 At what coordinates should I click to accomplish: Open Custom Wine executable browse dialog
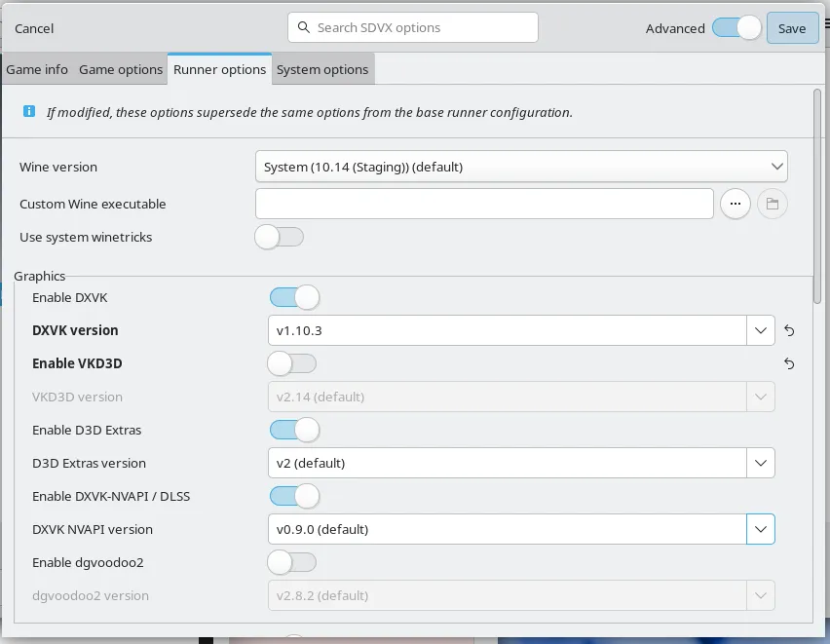736,204
